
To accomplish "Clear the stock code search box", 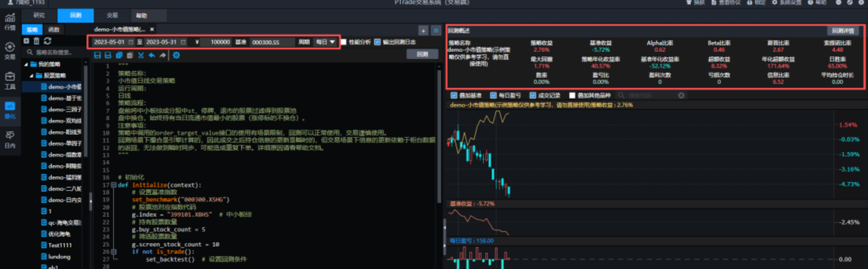I will coord(681,95).
